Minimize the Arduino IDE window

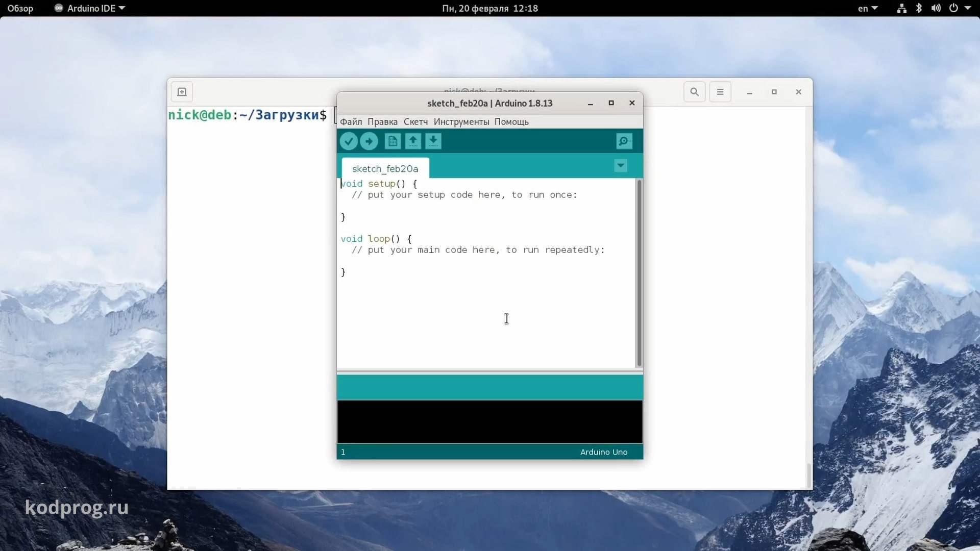pos(591,103)
